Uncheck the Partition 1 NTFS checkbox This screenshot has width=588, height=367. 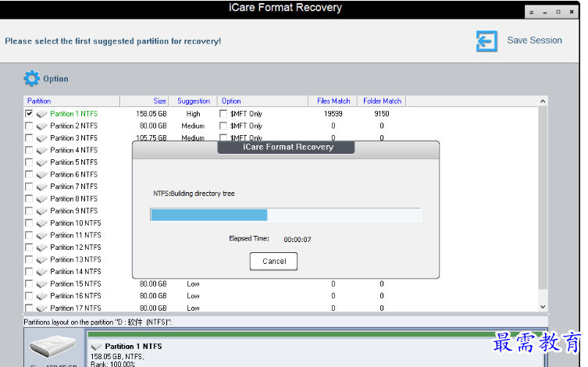(29, 113)
